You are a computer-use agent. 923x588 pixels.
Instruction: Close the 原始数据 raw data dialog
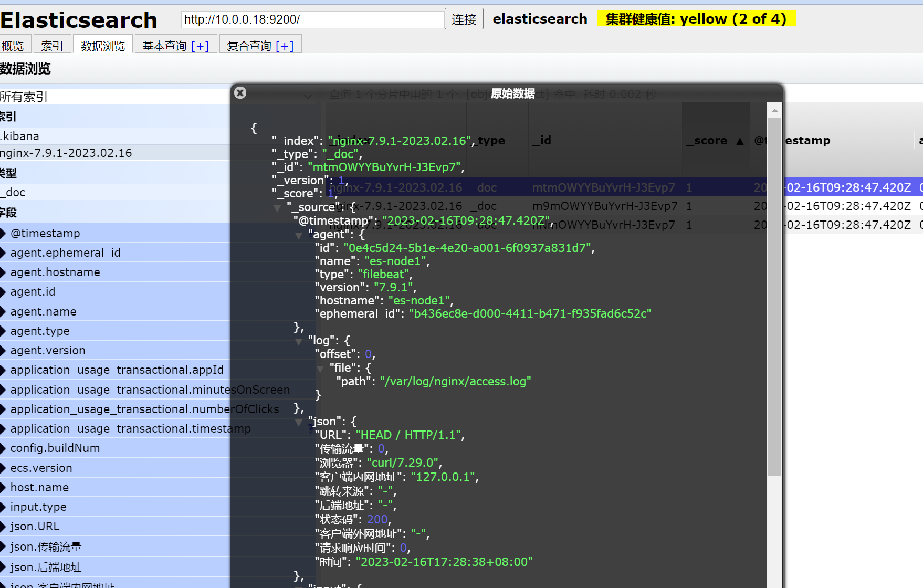[240, 93]
